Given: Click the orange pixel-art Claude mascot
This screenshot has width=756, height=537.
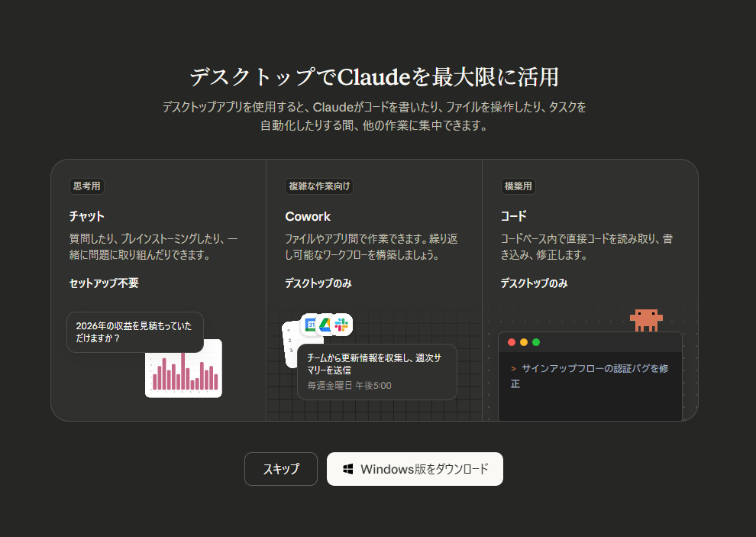Looking at the screenshot, I should pyautogui.click(x=646, y=319).
